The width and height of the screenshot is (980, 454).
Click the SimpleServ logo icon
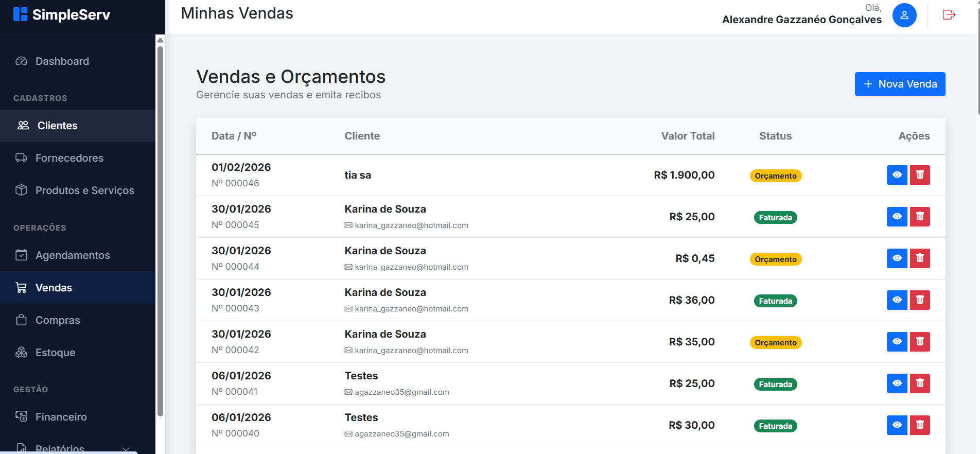(20, 14)
